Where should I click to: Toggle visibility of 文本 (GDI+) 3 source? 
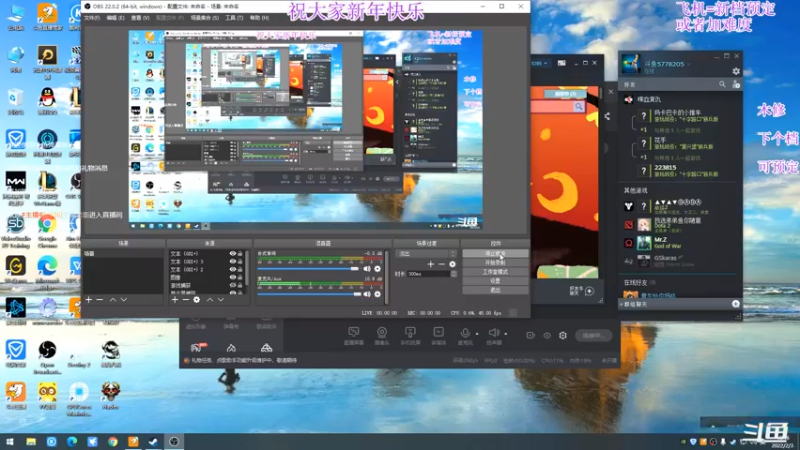(x=233, y=262)
